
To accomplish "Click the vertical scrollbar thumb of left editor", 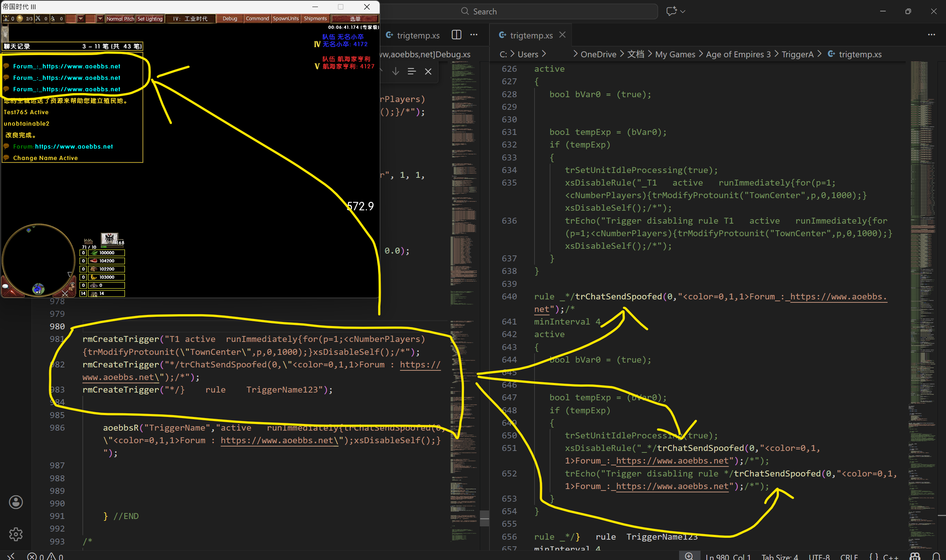I will [x=484, y=518].
